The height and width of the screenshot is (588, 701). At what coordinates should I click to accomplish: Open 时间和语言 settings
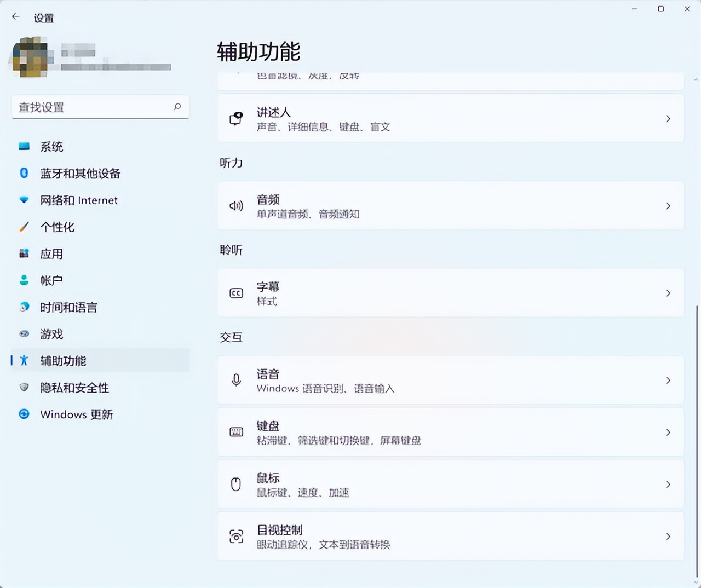[24, 307]
